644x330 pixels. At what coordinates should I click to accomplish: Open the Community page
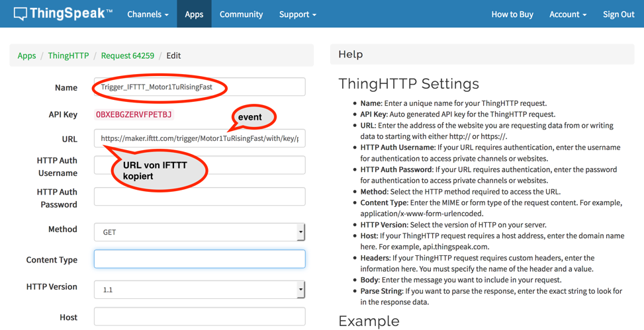[241, 14]
